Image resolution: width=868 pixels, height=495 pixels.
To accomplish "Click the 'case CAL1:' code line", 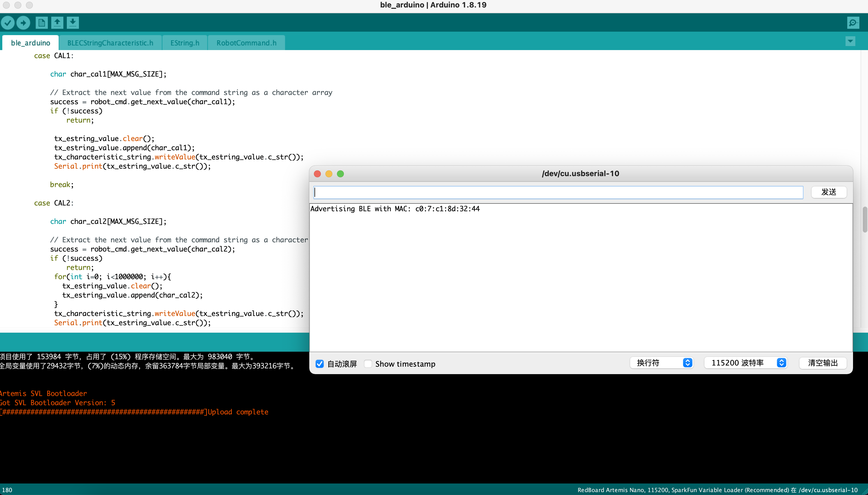I will [54, 56].
